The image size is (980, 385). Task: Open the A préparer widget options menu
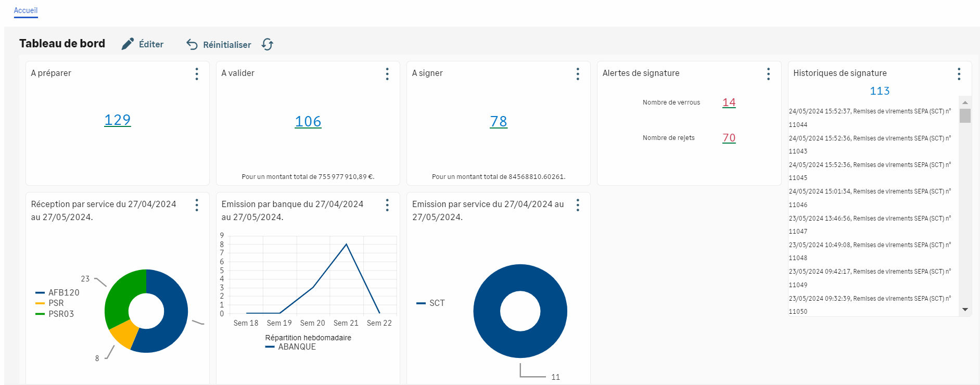[197, 74]
